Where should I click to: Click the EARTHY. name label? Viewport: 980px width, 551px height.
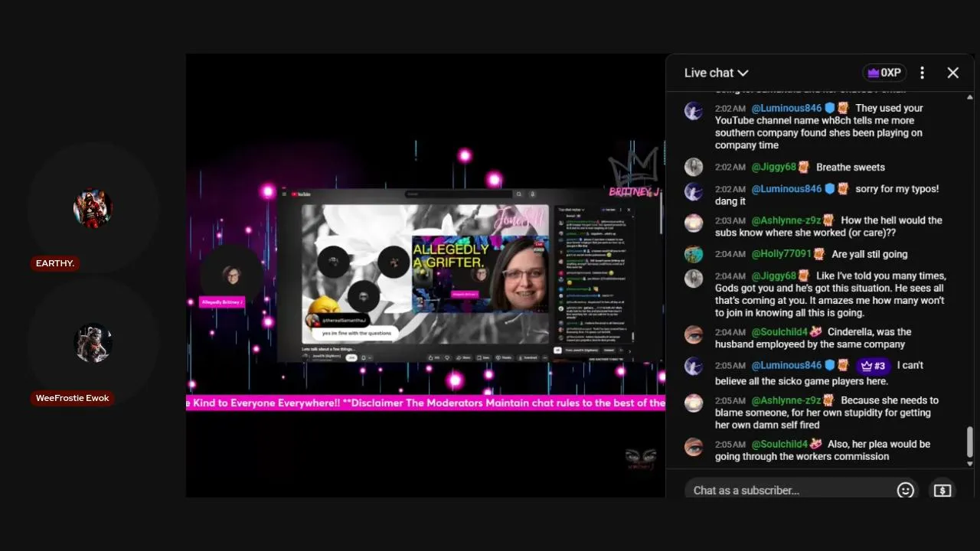pyautogui.click(x=55, y=263)
